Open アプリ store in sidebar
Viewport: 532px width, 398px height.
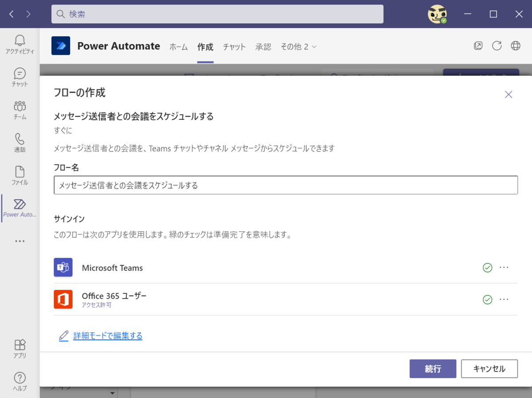[20, 349]
